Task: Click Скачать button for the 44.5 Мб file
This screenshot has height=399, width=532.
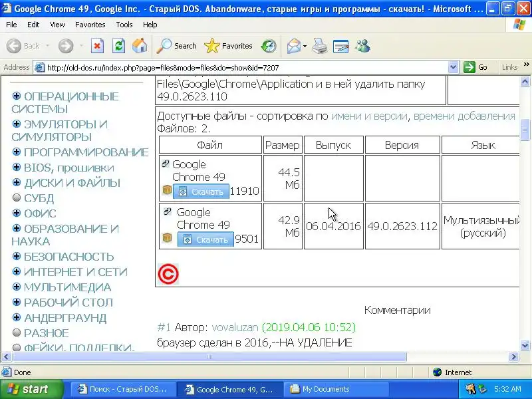Action: click(x=201, y=192)
